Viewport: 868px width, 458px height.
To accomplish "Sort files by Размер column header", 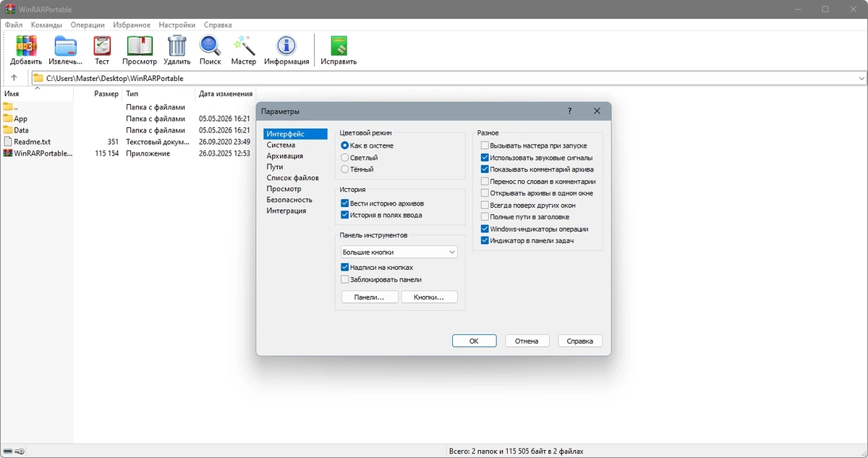I will [98, 93].
